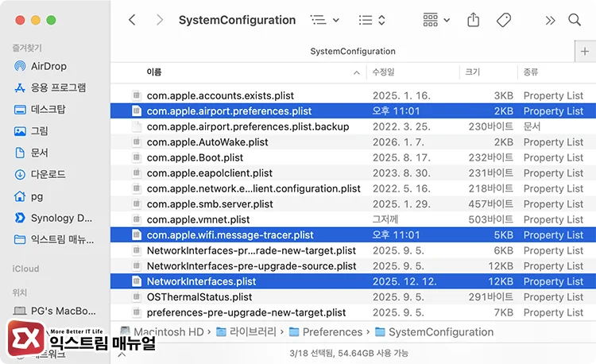Select com.apple.vmnet.plist
This screenshot has width=596, height=364.
click(353, 219)
